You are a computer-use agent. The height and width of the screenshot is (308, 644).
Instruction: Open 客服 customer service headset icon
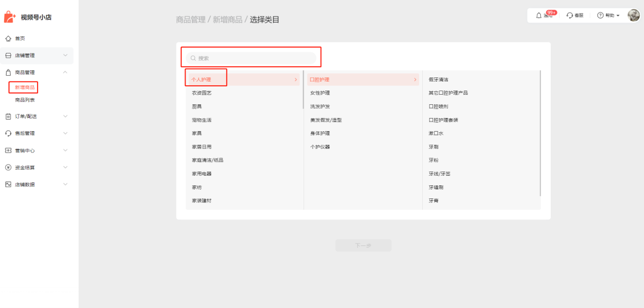tap(569, 15)
